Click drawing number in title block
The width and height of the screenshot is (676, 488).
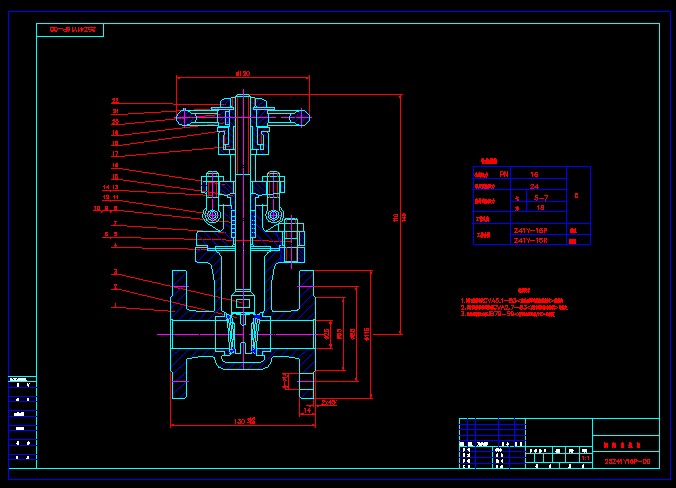coord(627,461)
